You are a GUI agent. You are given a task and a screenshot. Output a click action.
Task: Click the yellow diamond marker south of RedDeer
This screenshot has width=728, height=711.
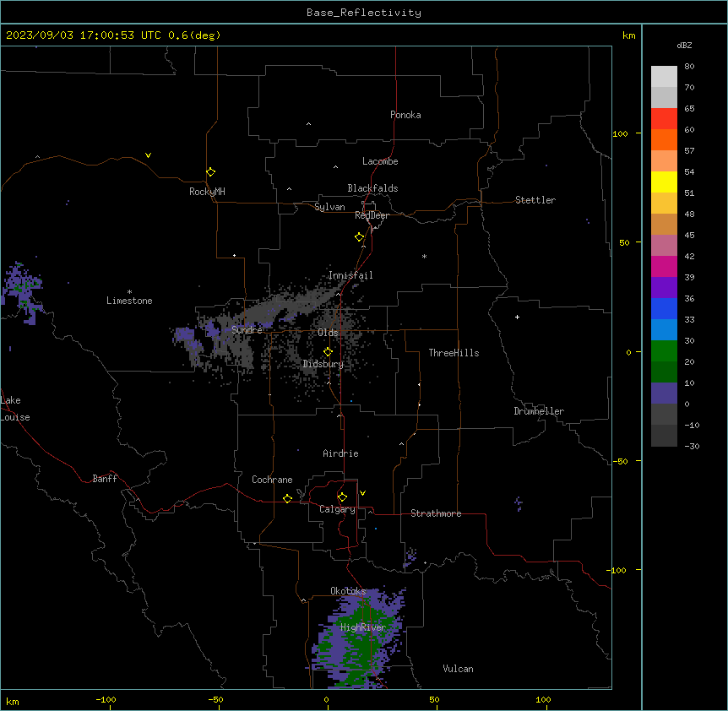pyautogui.click(x=359, y=237)
